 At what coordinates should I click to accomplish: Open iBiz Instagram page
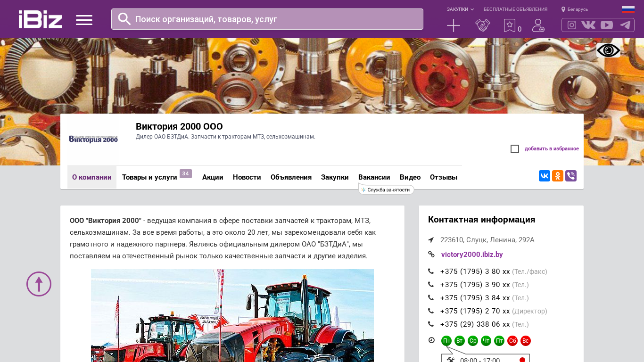click(x=572, y=25)
